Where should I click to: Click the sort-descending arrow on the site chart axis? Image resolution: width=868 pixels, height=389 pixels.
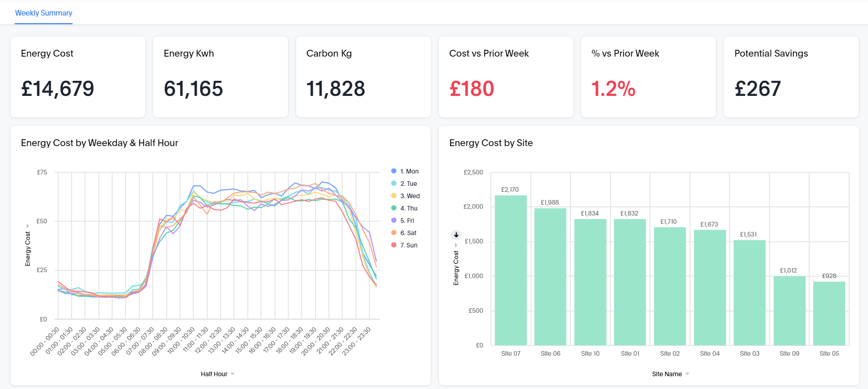coord(456,235)
